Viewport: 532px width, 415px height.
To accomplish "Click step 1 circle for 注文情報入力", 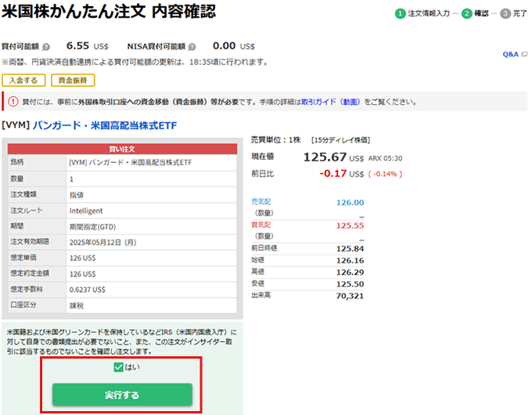I will (x=400, y=13).
